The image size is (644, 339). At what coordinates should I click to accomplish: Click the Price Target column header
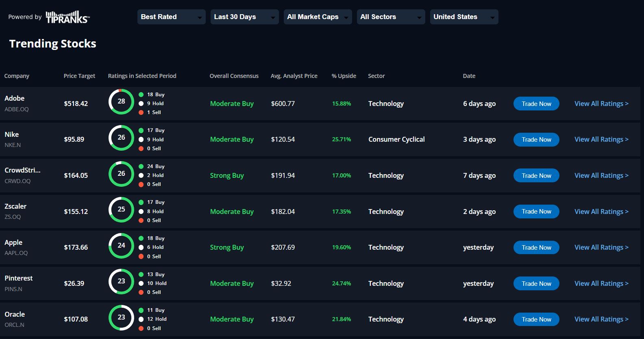point(79,76)
